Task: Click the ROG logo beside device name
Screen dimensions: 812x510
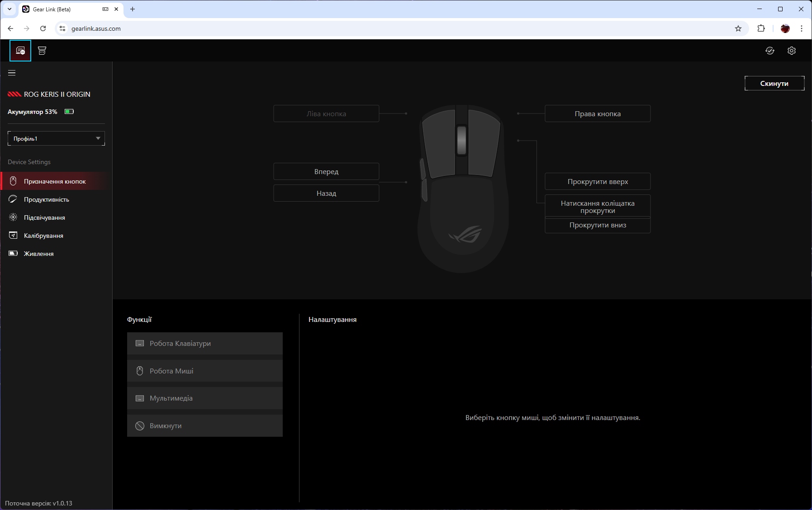Action: tap(14, 94)
